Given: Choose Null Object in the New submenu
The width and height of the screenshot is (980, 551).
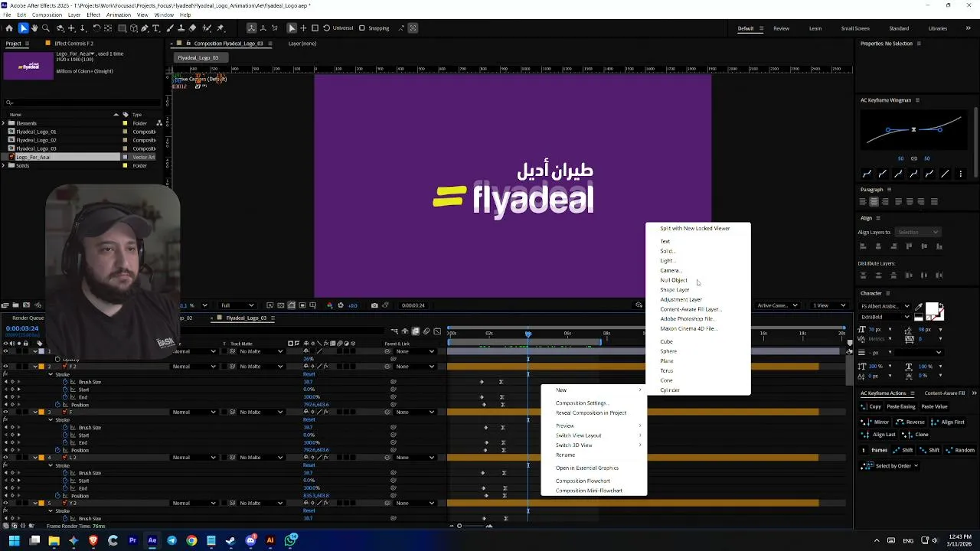Looking at the screenshot, I should point(674,280).
